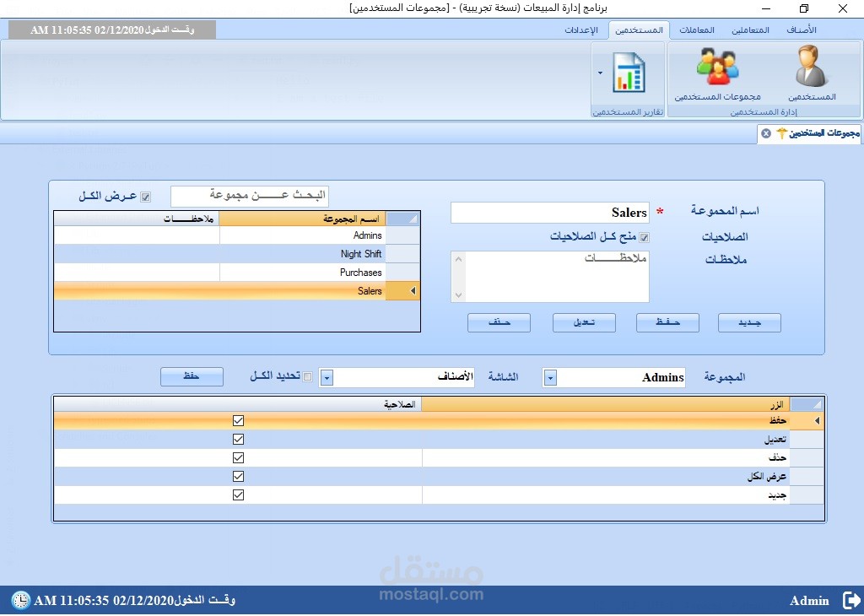This screenshot has width=864, height=616.
Task: Toggle the تحديد الكل checkbox
Action: tap(308, 377)
